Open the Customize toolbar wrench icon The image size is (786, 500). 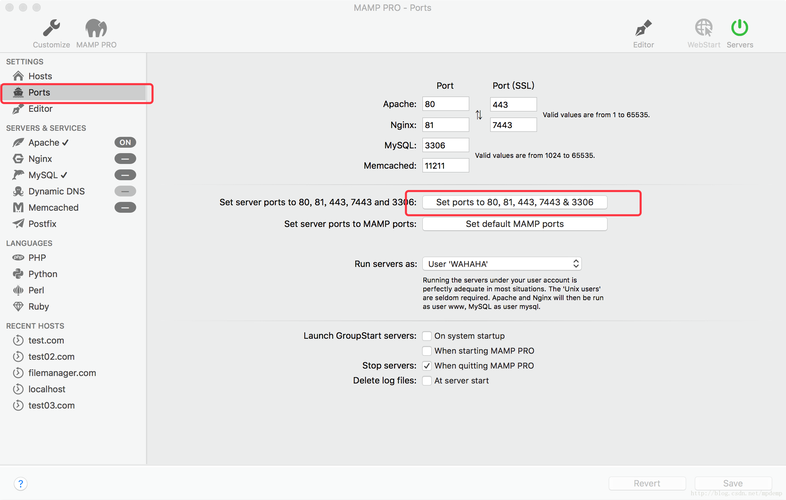(x=51, y=28)
